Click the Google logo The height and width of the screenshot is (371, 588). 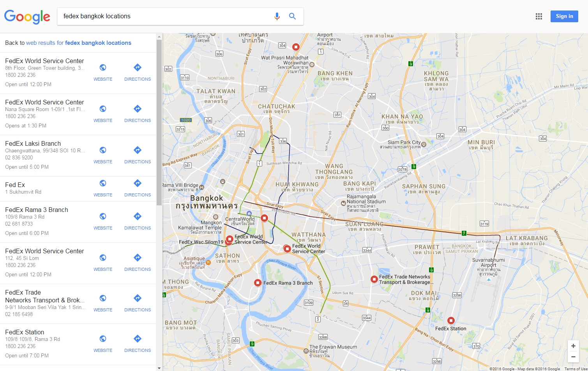(27, 17)
